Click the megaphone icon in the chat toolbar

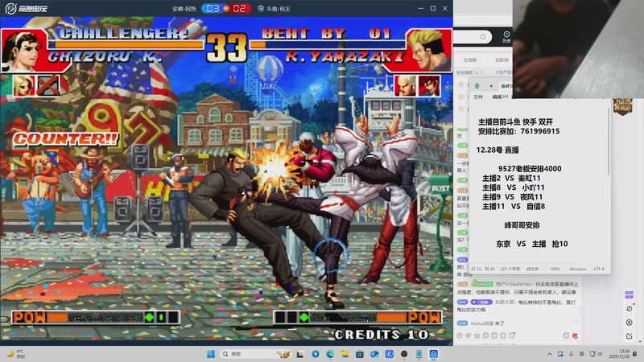coord(469,335)
